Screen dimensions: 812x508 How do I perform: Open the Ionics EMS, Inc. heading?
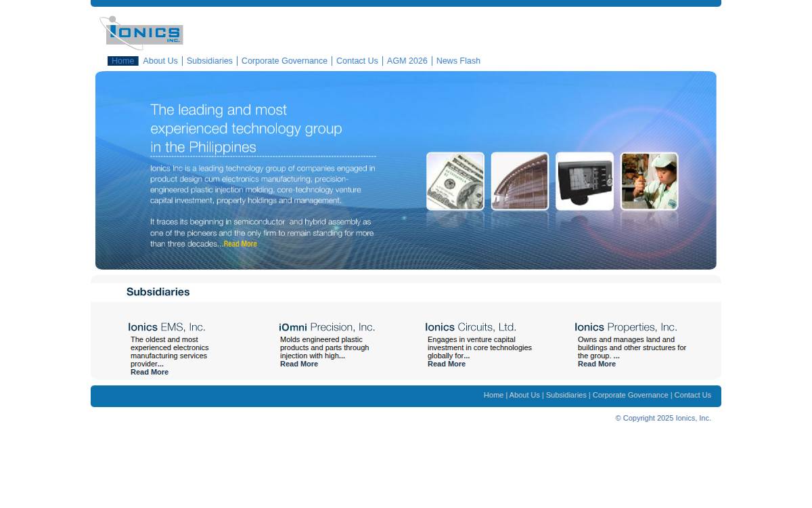[x=166, y=327]
